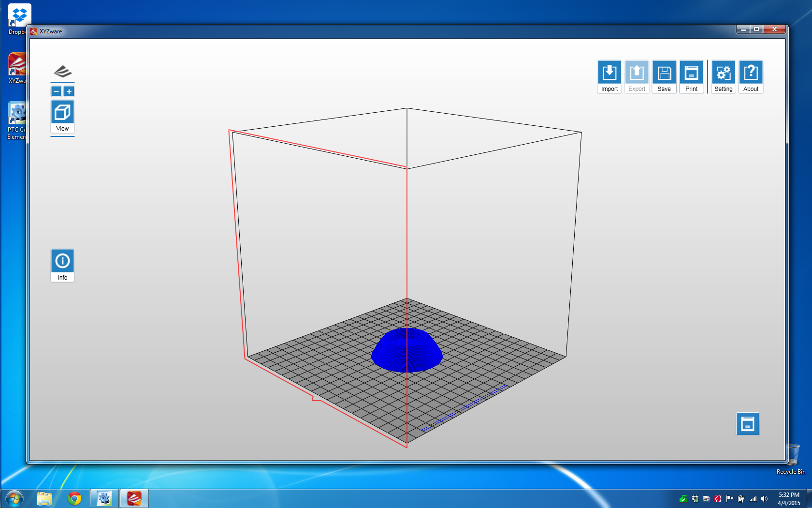Click the Save file icon

pyautogui.click(x=664, y=76)
